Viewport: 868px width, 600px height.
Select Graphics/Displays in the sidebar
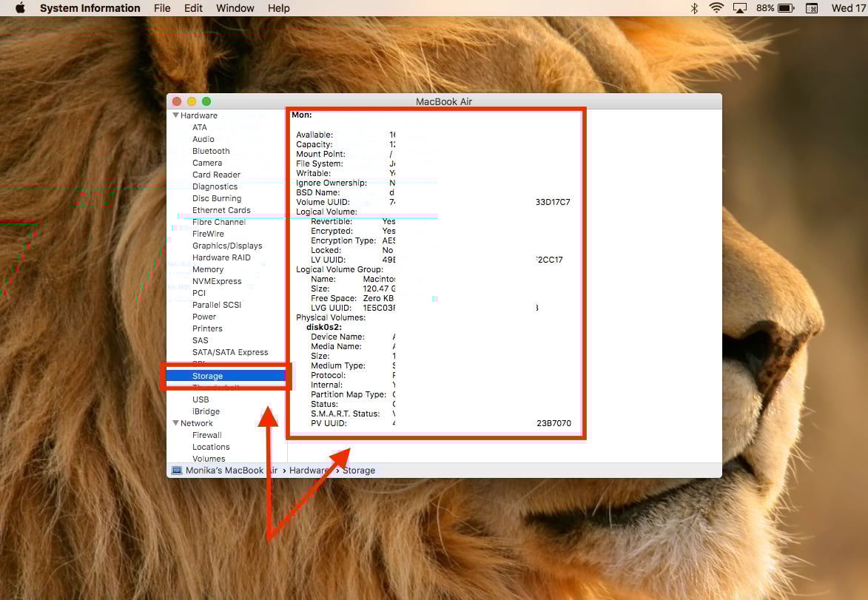click(x=227, y=246)
